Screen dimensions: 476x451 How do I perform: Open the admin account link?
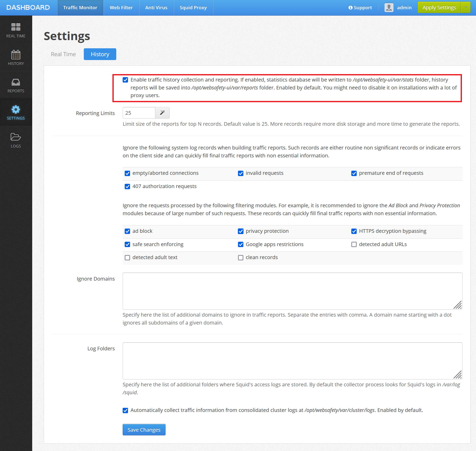[404, 7]
